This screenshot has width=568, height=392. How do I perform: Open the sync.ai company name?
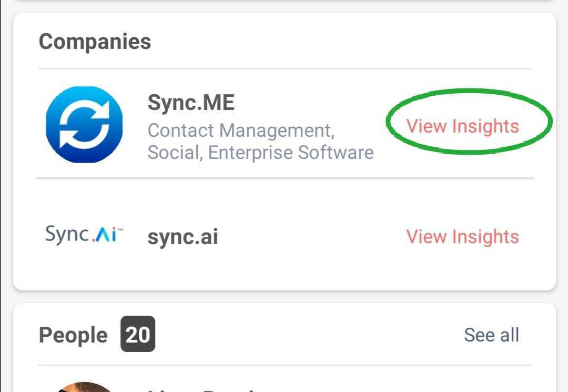point(182,237)
